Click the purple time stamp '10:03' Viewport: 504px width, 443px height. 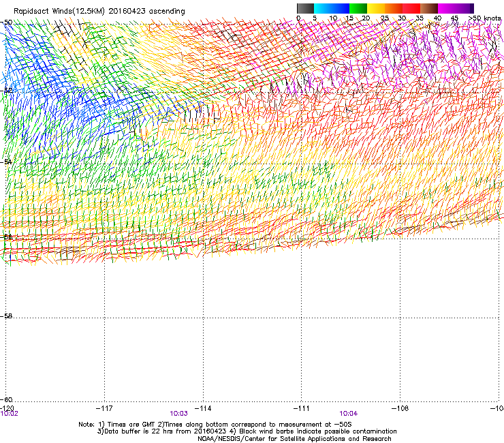click(x=178, y=414)
